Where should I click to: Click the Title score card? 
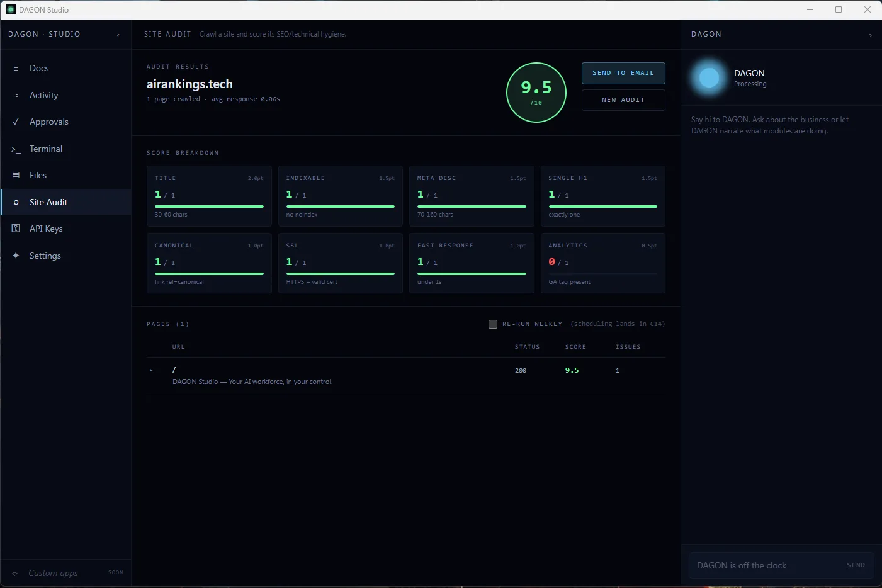point(209,196)
